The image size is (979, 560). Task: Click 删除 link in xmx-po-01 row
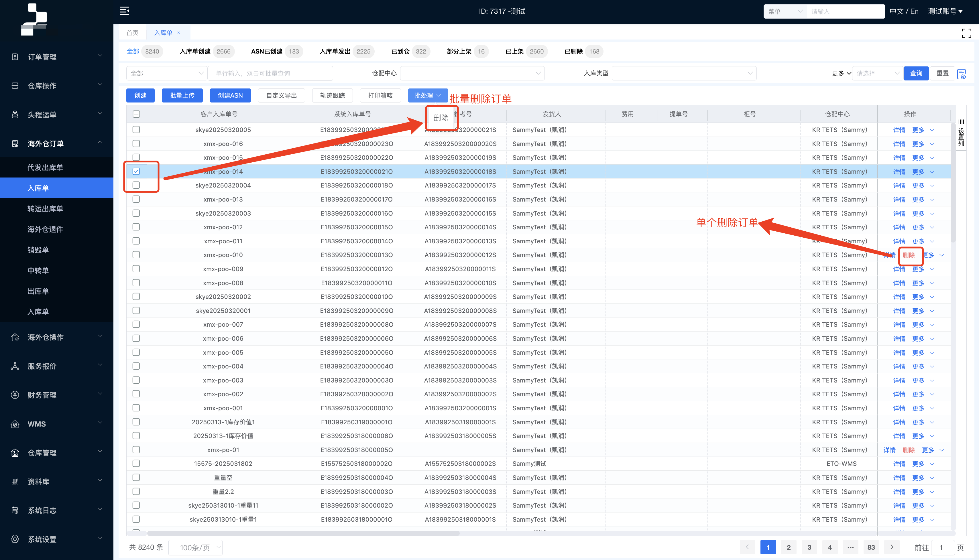(909, 450)
